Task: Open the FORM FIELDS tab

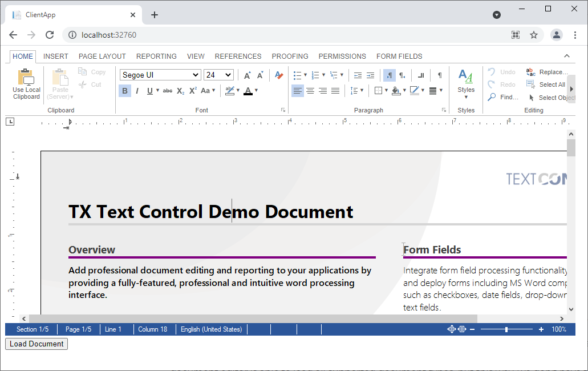Action: point(399,57)
